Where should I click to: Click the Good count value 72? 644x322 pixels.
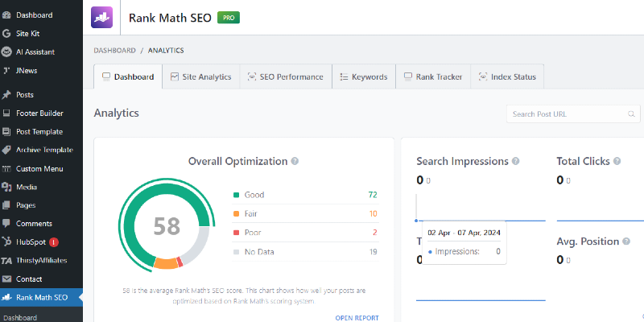[x=373, y=195]
